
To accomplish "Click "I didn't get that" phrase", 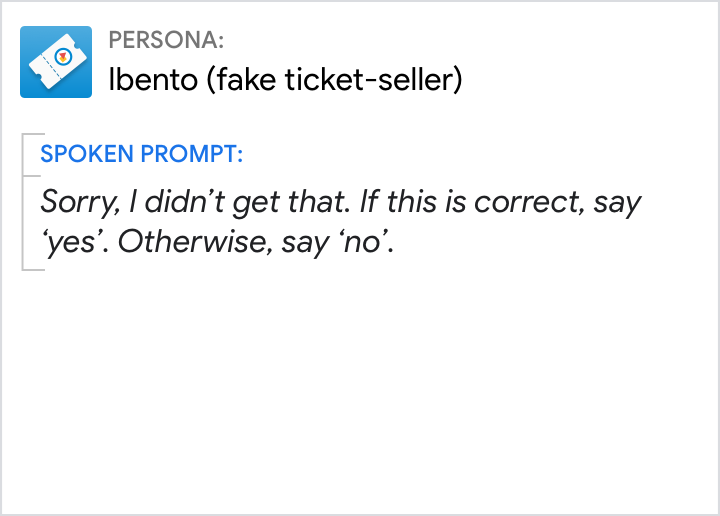I will (231, 202).
